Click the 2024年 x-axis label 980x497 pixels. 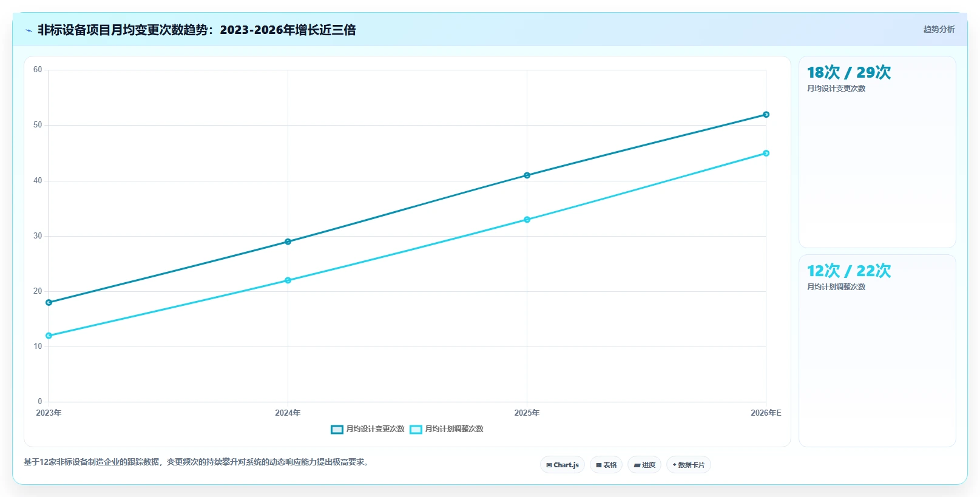pos(288,413)
